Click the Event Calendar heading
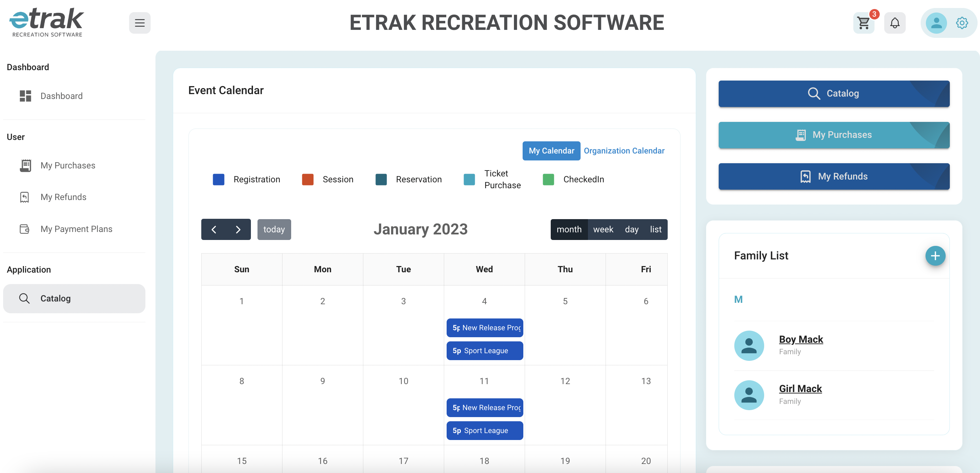 [226, 91]
